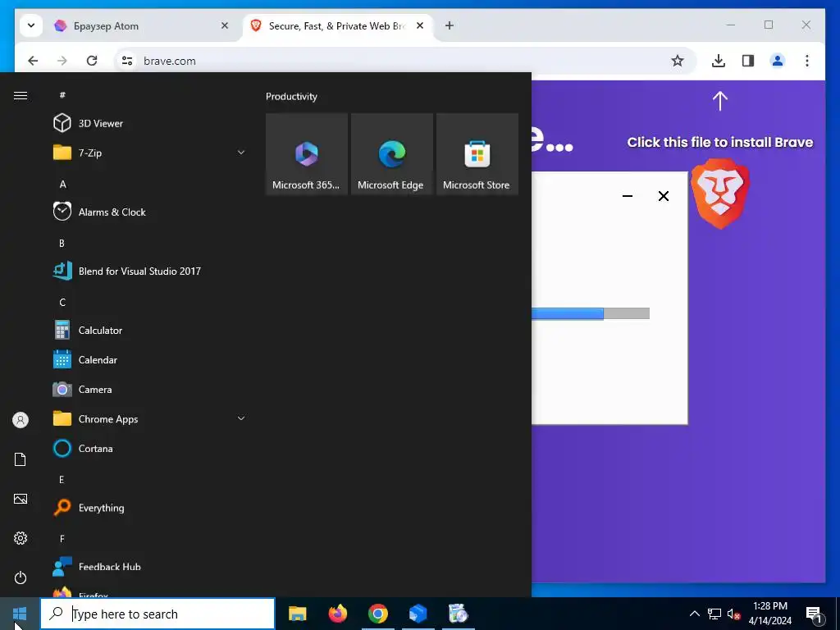Open the Microsoft Edge tile
840x630 pixels.
[391, 153]
